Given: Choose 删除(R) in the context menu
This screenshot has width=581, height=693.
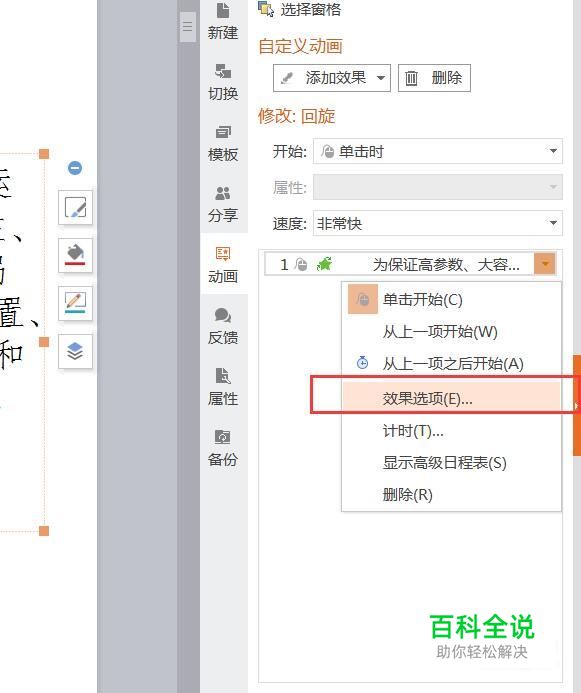Looking at the screenshot, I should [x=452, y=495].
